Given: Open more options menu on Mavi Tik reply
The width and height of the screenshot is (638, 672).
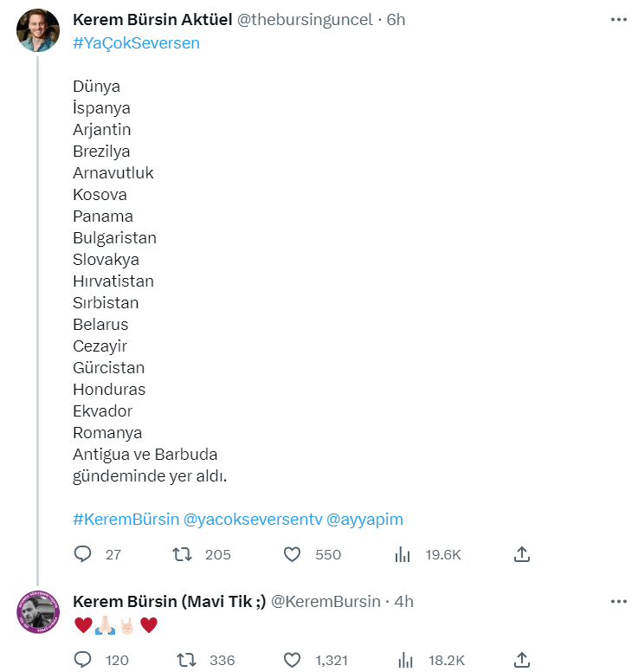Looking at the screenshot, I should coord(618,601).
